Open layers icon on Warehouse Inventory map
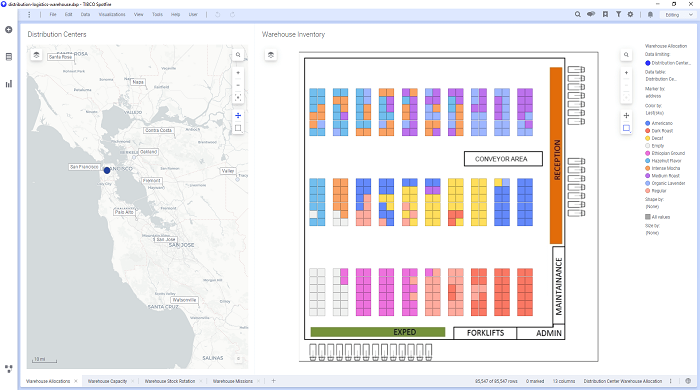 271,55
